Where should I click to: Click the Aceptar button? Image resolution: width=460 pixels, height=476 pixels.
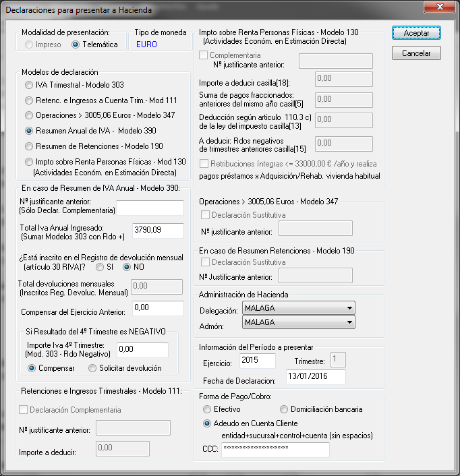(416, 33)
